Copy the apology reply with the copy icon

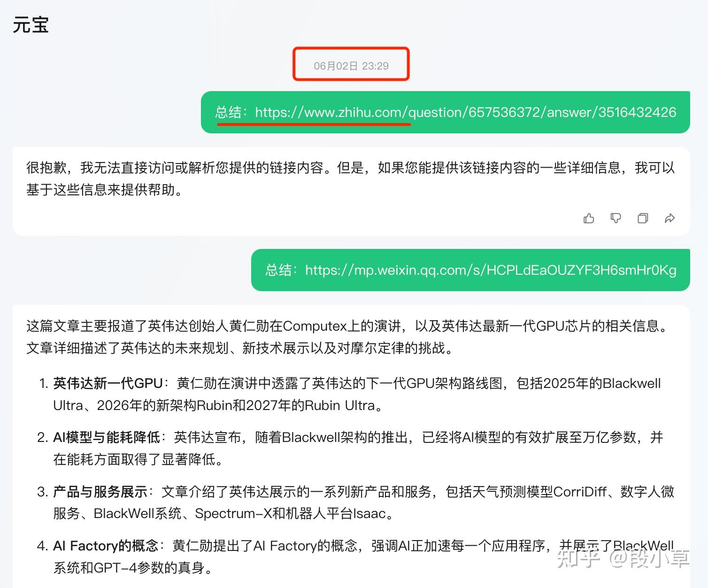[643, 218]
